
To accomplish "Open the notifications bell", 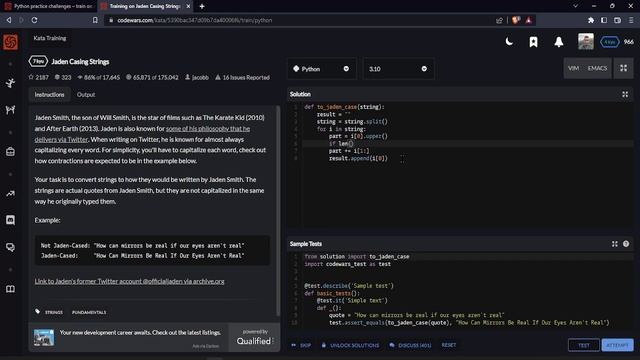I will point(559,42).
